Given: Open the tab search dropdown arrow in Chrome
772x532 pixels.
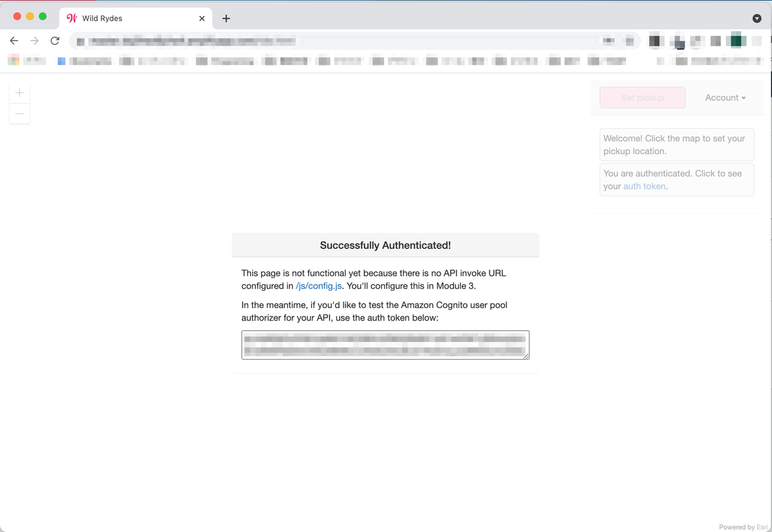Looking at the screenshot, I should point(757,19).
